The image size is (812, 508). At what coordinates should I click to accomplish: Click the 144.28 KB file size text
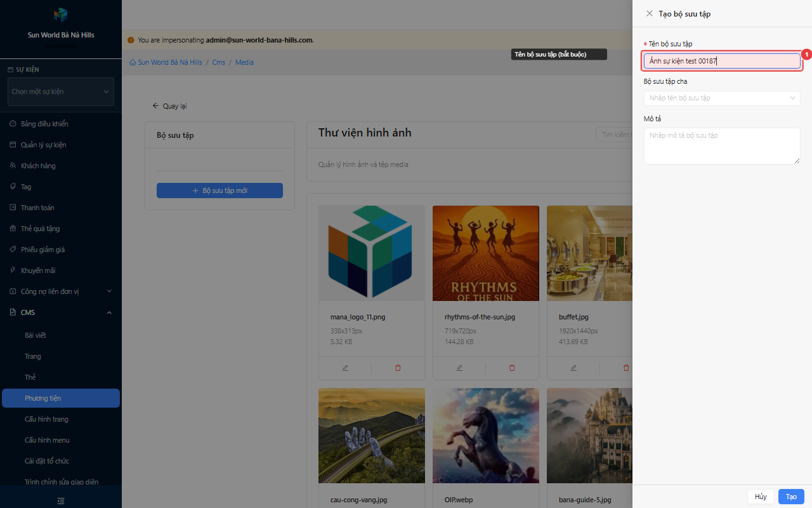(x=459, y=342)
